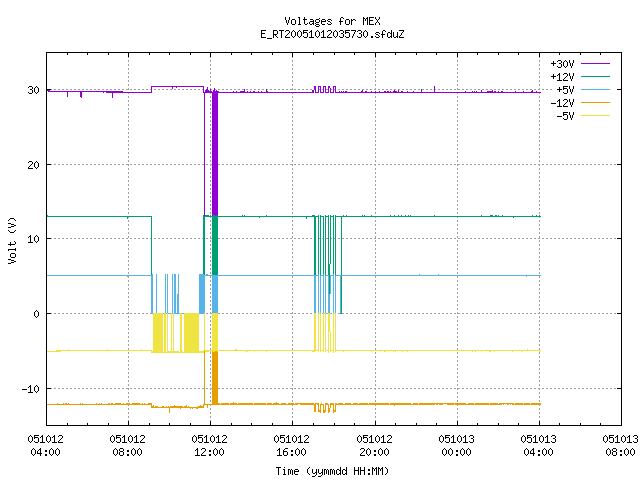
Task: Click the -5V legend label
Action: (x=565, y=116)
